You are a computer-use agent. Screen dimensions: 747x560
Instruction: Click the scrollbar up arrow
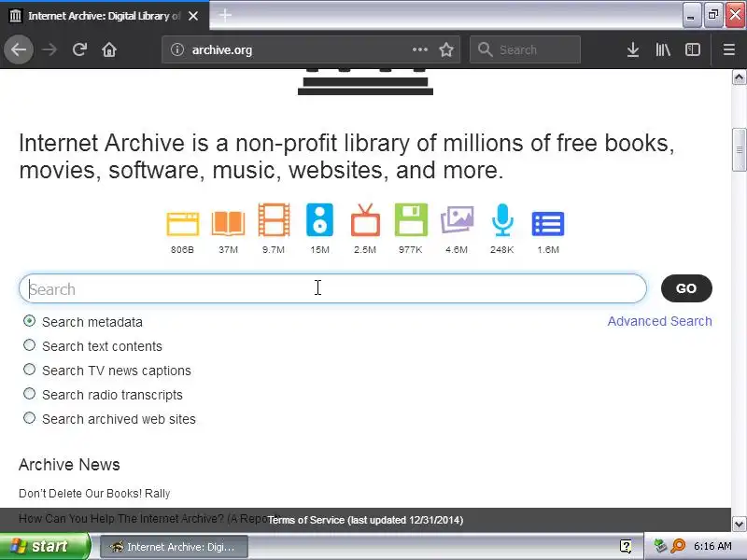tap(739, 77)
